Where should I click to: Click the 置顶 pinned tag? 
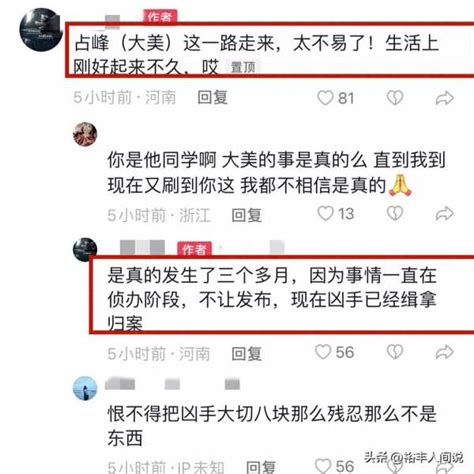tap(243, 67)
